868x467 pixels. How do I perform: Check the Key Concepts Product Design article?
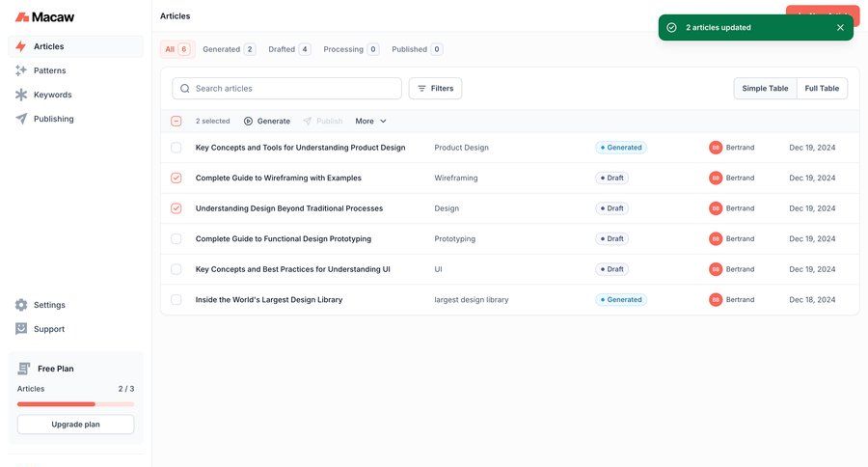(x=176, y=148)
